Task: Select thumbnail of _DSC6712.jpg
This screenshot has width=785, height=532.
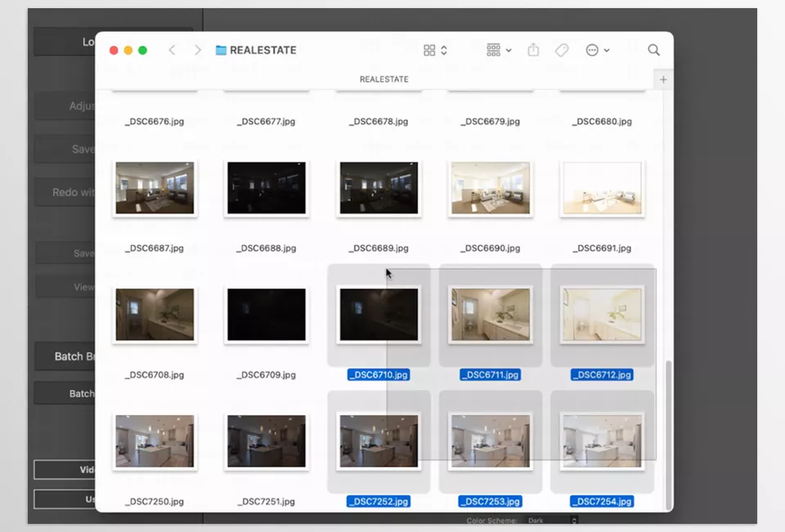Action: tap(603, 315)
